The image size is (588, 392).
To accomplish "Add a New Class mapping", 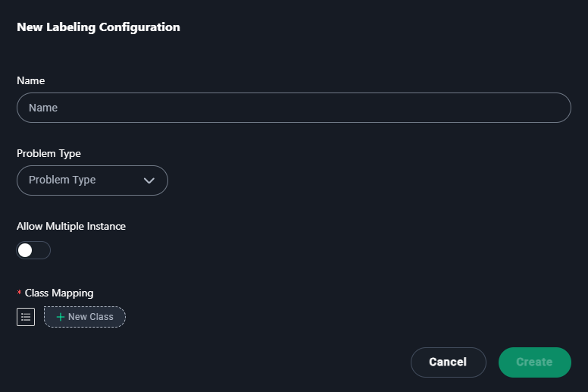I will tap(85, 317).
